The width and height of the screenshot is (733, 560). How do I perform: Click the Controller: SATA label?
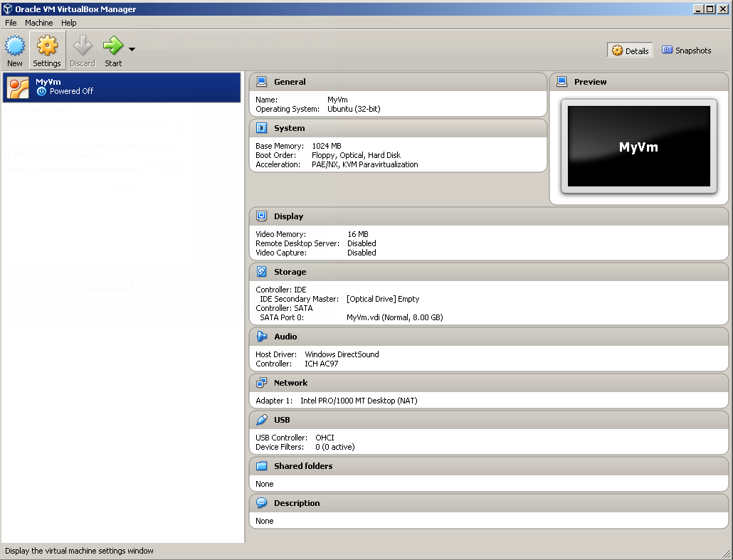point(284,308)
